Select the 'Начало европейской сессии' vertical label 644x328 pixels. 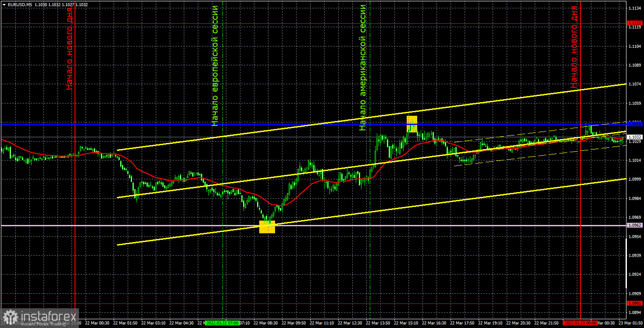[x=215, y=66]
